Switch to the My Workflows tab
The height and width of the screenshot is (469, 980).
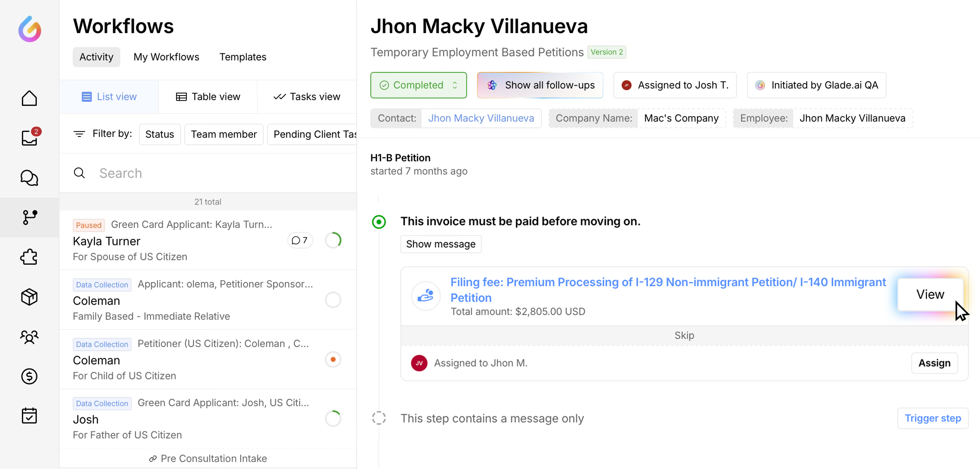(166, 57)
